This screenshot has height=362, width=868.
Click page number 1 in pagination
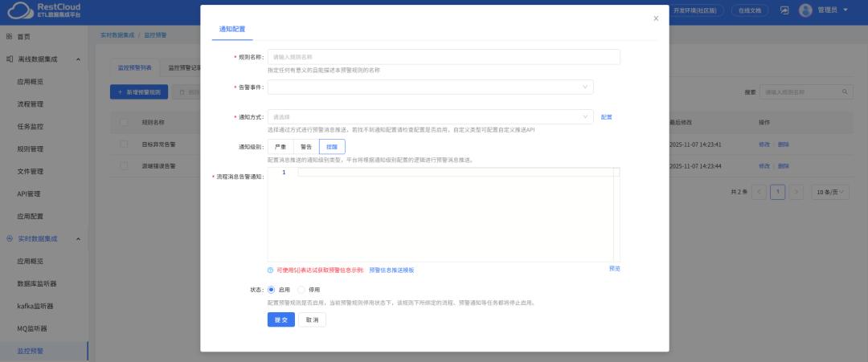coord(778,192)
